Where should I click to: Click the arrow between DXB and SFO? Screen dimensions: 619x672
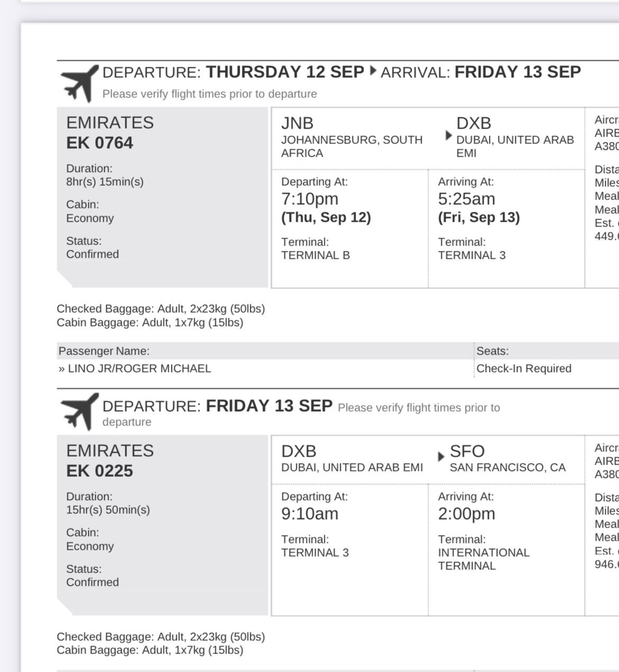(x=441, y=456)
